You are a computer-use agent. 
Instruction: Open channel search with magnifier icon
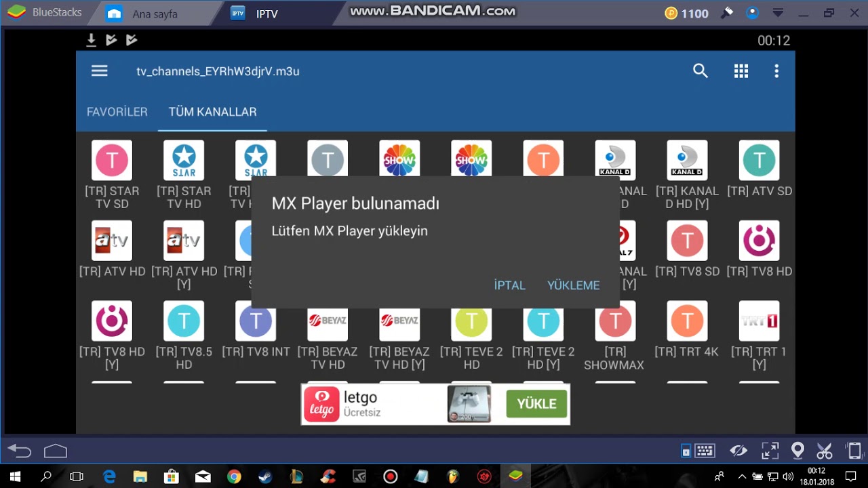point(701,71)
